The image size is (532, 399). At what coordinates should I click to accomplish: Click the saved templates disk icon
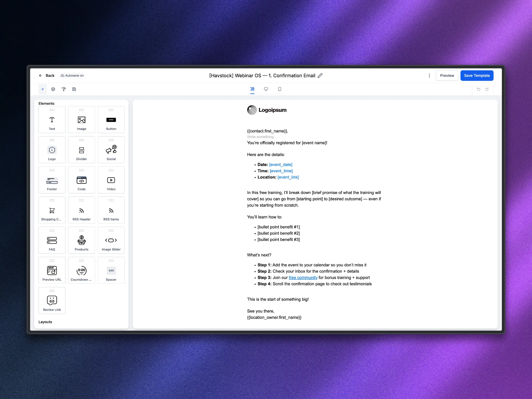(74, 89)
